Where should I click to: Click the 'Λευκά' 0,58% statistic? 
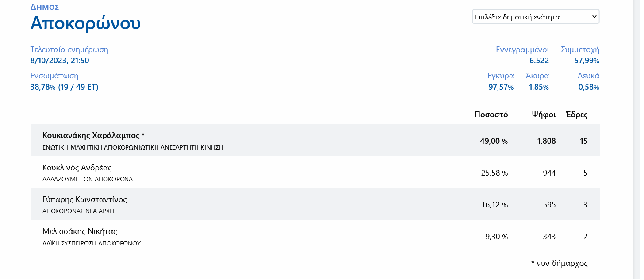[x=589, y=87]
